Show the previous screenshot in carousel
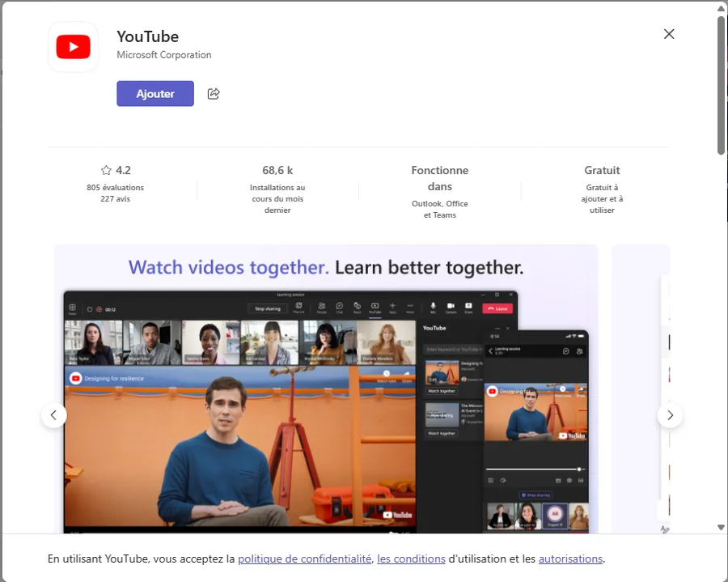Screen dimensions: 728x582 pos(54,415)
